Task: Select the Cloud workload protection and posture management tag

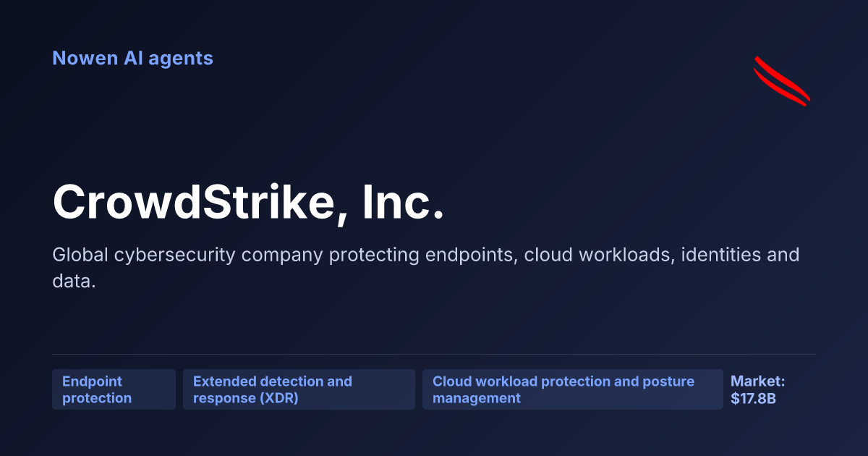Action: click(573, 389)
